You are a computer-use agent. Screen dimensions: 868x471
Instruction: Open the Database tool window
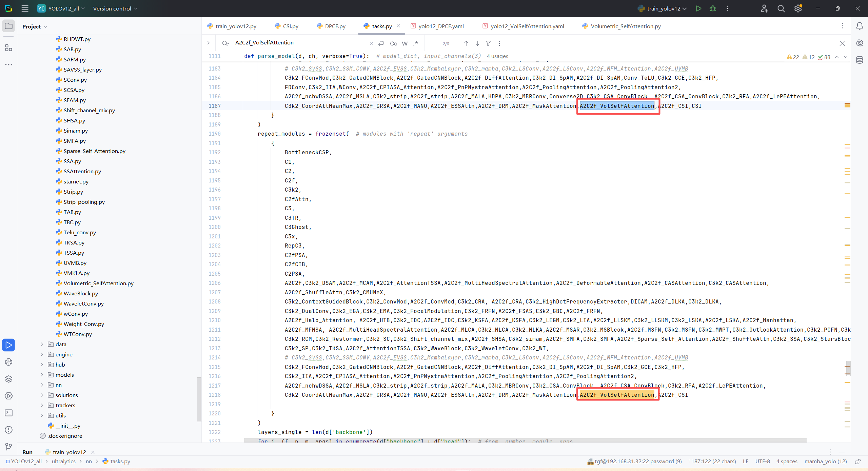coord(860,60)
